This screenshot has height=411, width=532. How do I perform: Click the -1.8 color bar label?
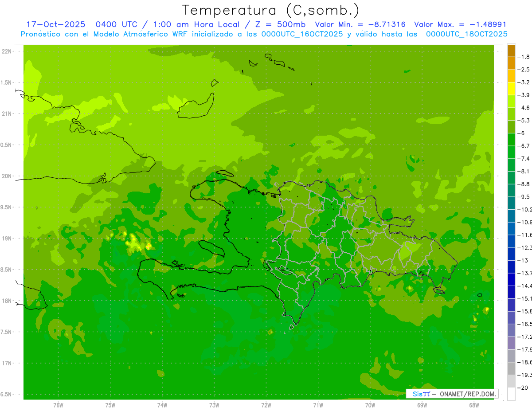click(524, 57)
